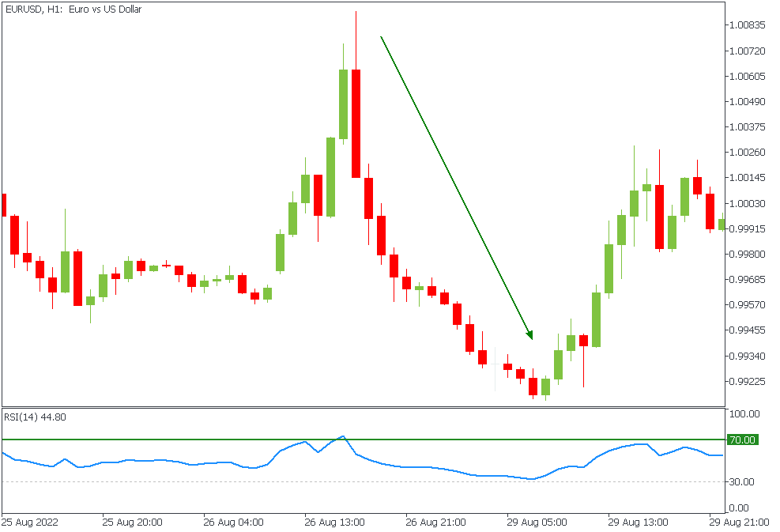The image size is (780, 532).
Task: Click the 1.00490 price label
Action: click(747, 101)
